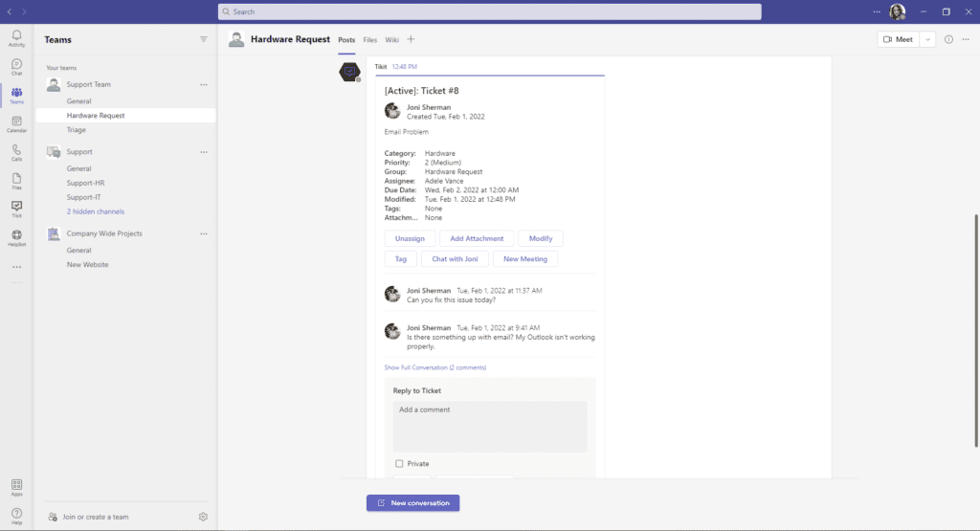The image size is (980, 531).
Task: Click the Meet button
Action: (898, 39)
